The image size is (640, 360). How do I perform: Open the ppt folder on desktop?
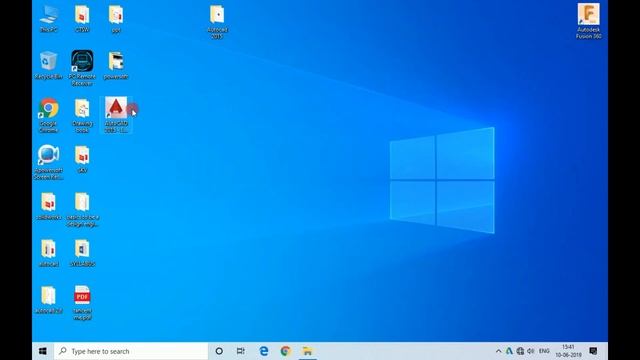[x=116, y=18]
